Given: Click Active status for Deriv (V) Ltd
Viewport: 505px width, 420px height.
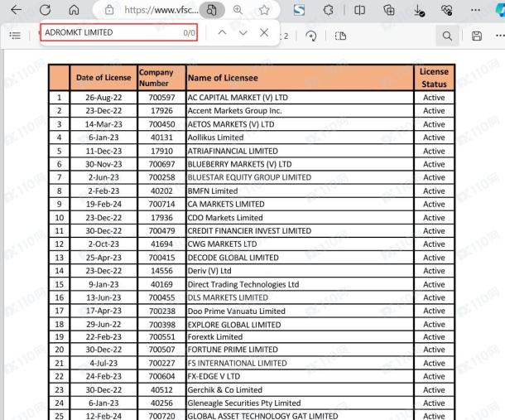Looking at the screenshot, I should 434,271.
